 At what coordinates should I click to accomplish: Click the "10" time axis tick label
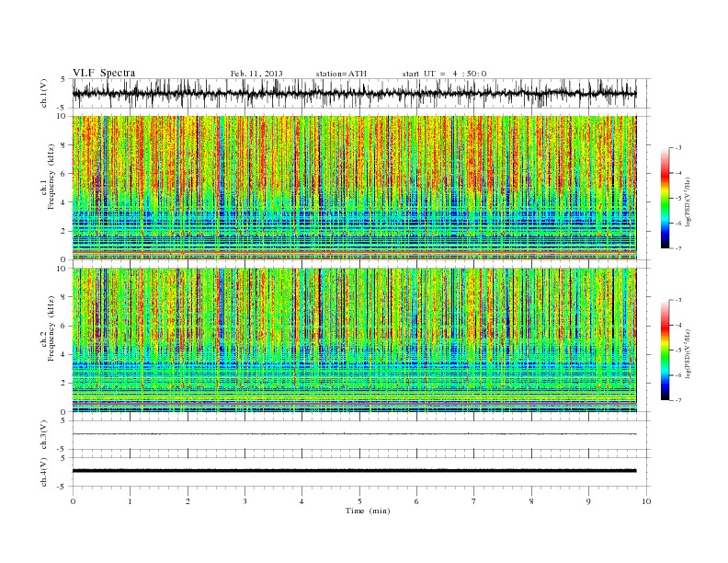coord(646,501)
